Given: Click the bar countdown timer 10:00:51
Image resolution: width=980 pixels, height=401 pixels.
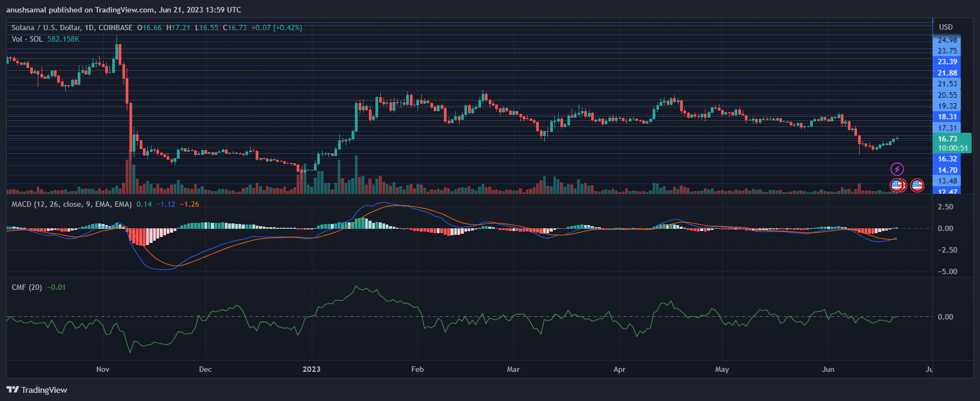Looking at the screenshot, I should 952,148.
